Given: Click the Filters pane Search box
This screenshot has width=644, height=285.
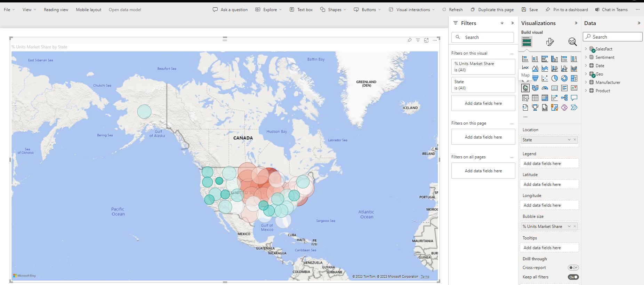Looking at the screenshot, I should [482, 37].
